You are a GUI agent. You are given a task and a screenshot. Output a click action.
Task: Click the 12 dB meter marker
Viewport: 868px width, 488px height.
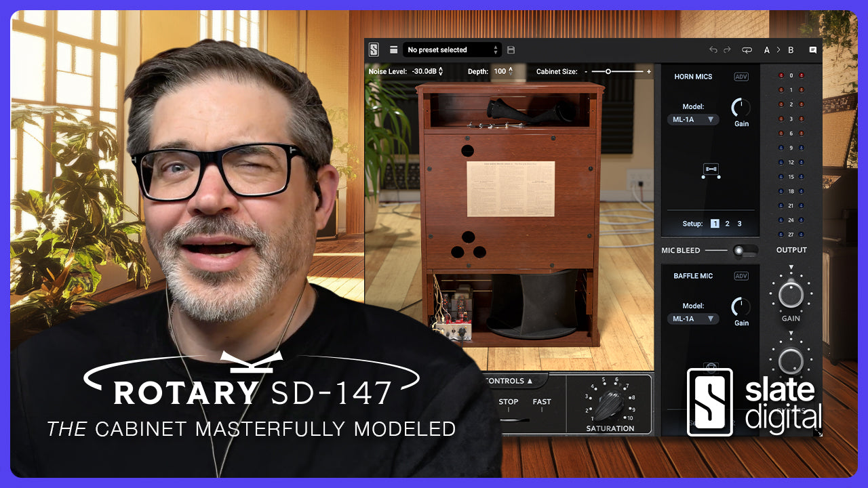pos(791,163)
